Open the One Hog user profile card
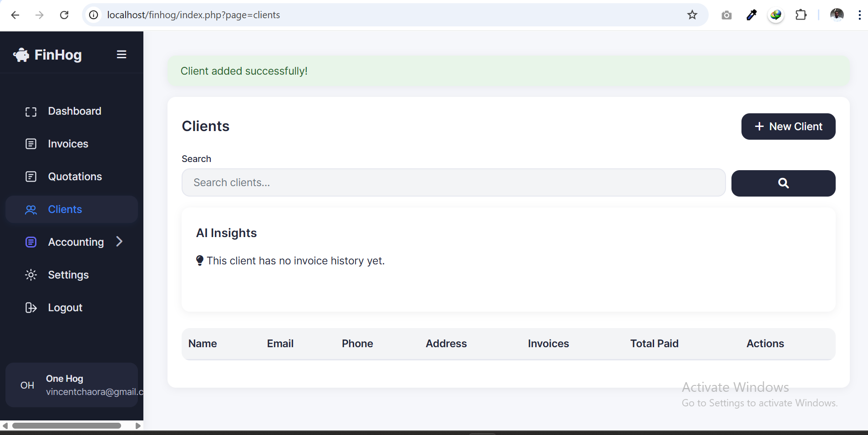The height and width of the screenshot is (435, 868). pyautogui.click(x=71, y=385)
